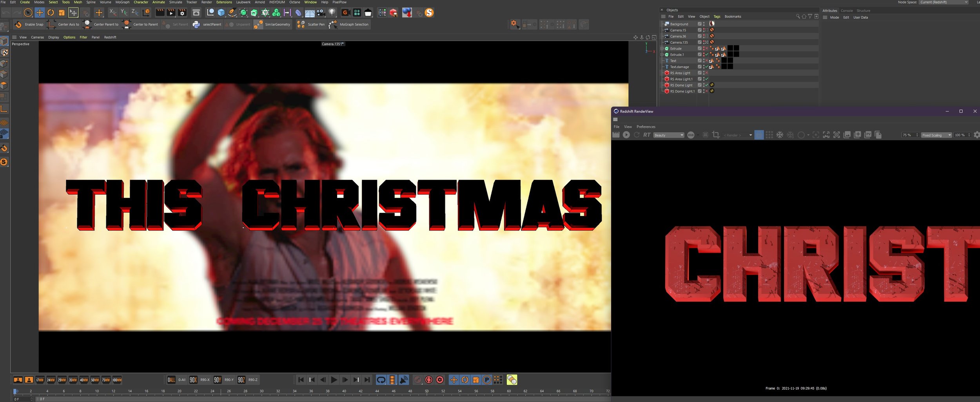Toggle Y axis lock
Screen dimensions: 980x402
pyautogui.click(x=124, y=13)
